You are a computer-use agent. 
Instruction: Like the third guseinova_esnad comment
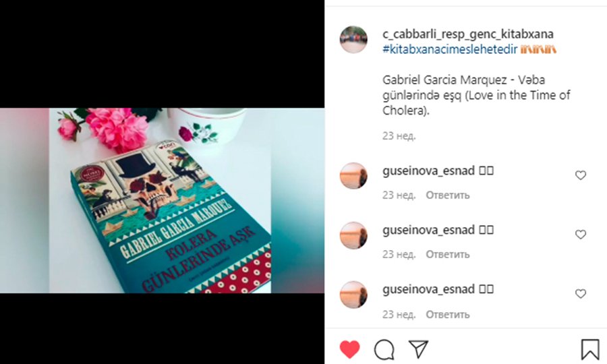coord(580,294)
